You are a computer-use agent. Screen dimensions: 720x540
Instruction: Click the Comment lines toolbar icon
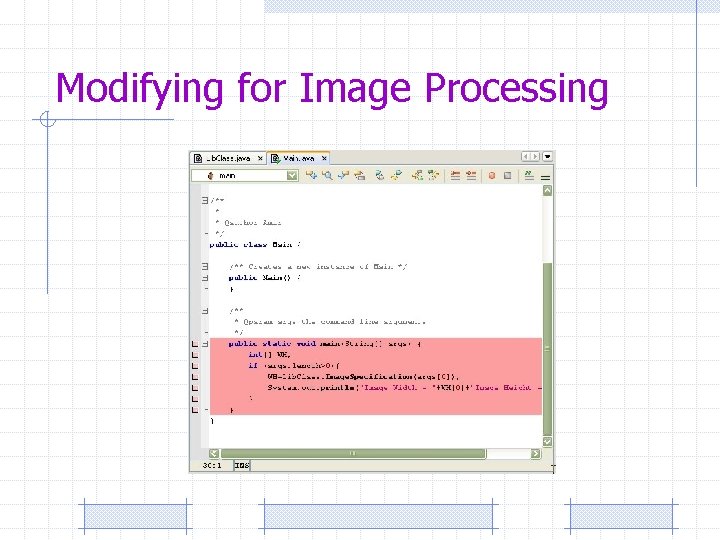[529, 175]
